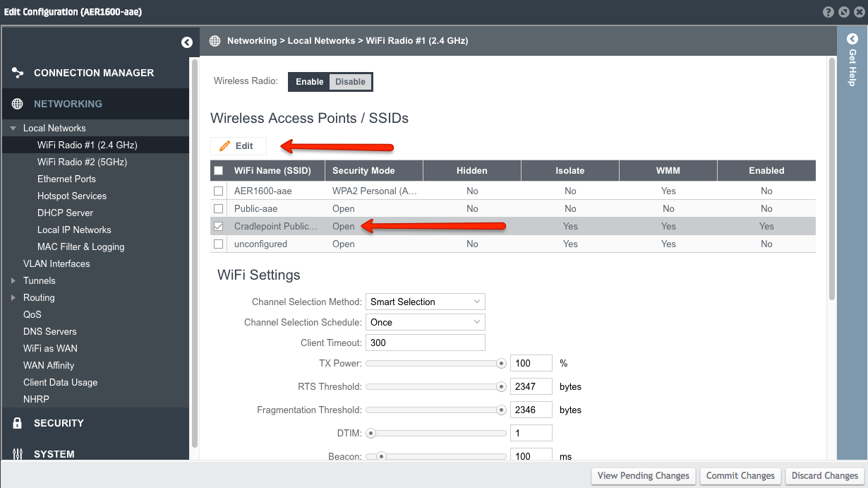Click the Client Timeout input field
868x488 pixels.
click(425, 343)
